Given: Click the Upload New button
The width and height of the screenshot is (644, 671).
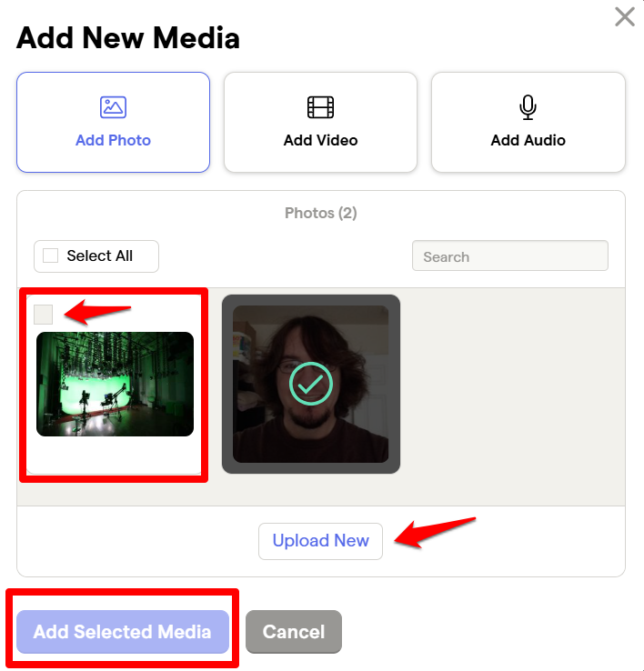Looking at the screenshot, I should pos(320,541).
